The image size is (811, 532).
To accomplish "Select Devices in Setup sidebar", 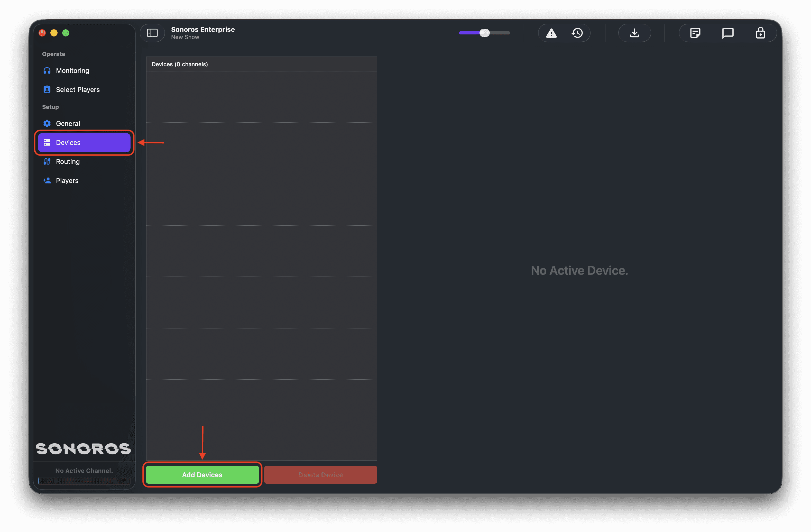I will [x=84, y=142].
